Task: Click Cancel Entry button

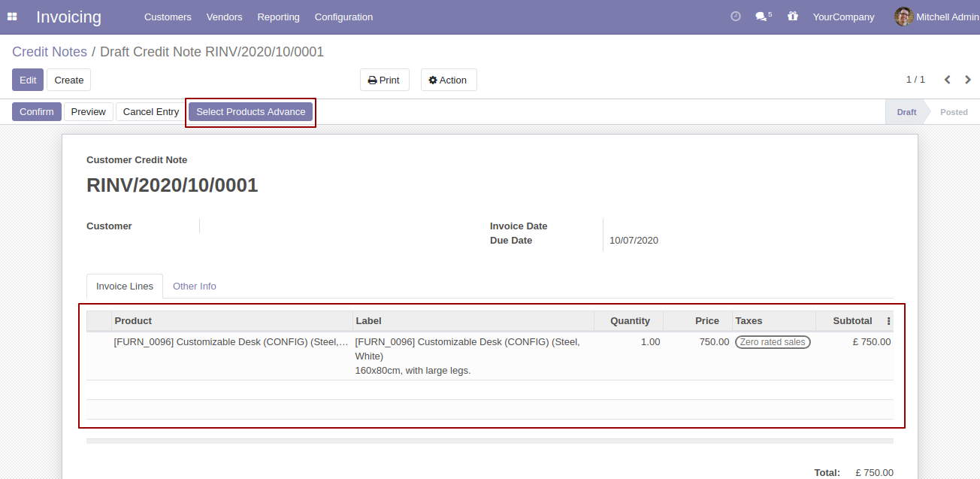Action: click(151, 112)
